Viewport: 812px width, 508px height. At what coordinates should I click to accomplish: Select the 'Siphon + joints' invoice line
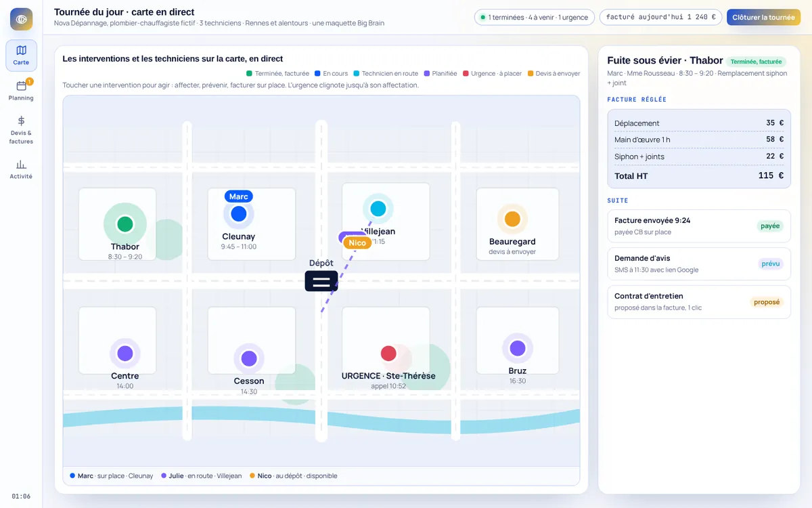[699, 156]
